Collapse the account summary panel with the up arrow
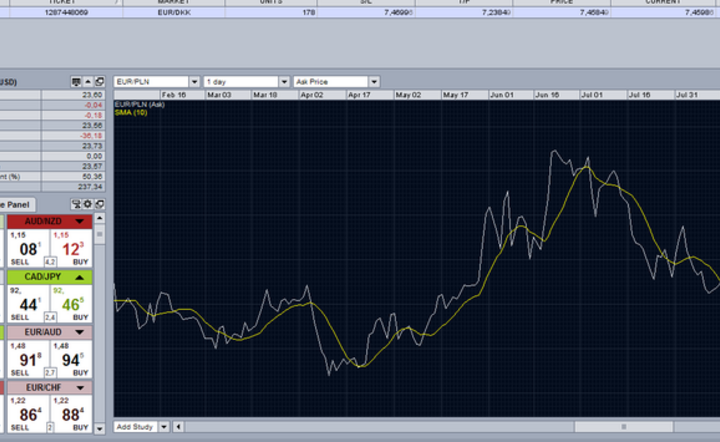The height and width of the screenshot is (442, 720). point(88,82)
